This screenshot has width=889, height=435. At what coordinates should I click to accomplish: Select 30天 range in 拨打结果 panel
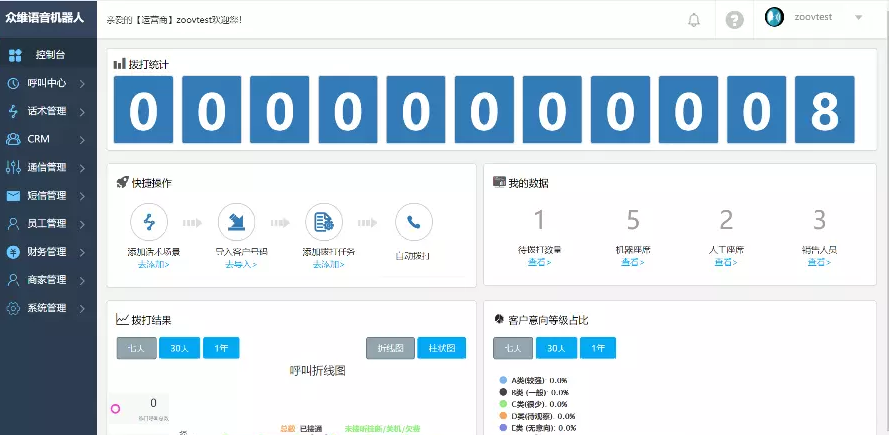(x=179, y=348)
